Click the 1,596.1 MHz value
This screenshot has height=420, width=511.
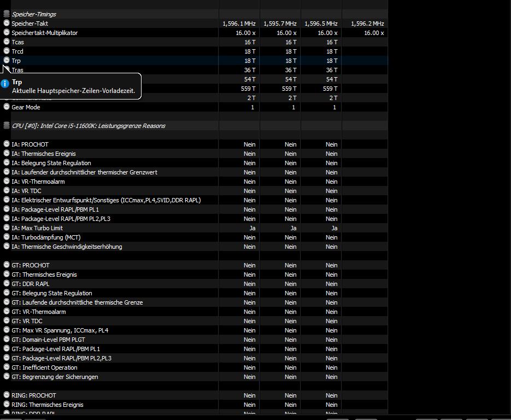(x=239, y=24)
